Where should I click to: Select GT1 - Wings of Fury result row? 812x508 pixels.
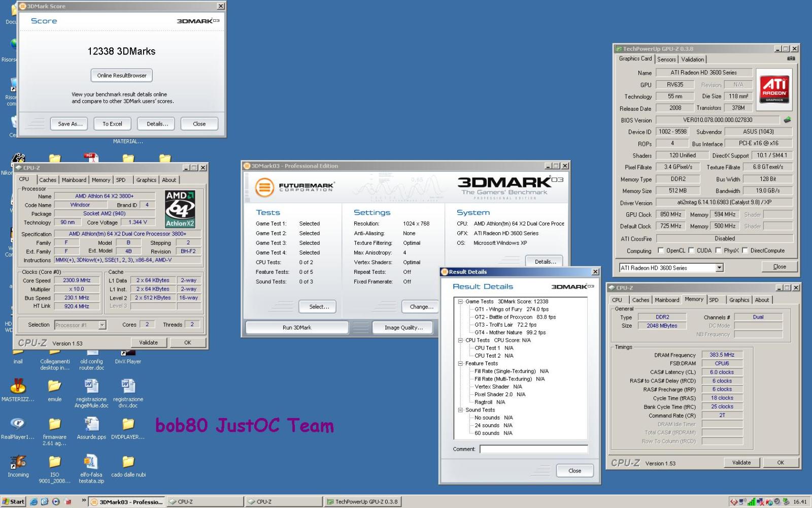512,309
